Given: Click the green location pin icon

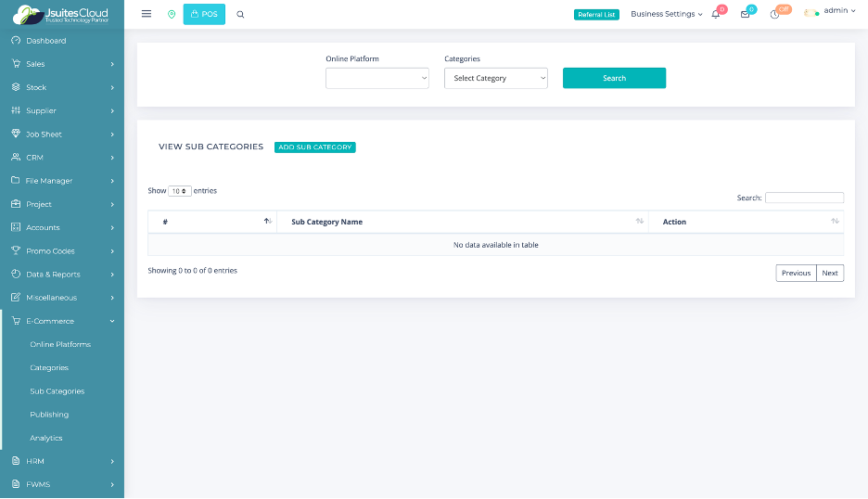Looking at the screenshot, I should (171, 14).
